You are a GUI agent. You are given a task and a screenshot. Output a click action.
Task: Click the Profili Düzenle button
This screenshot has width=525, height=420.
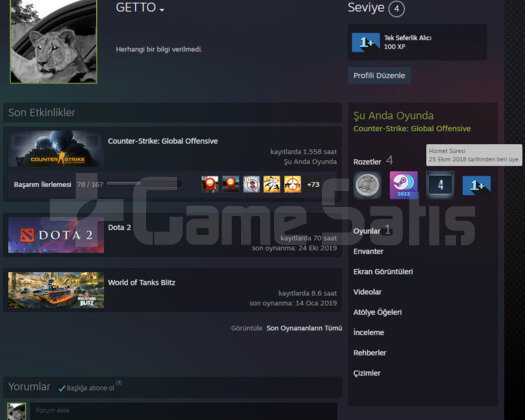coord(379,76)
